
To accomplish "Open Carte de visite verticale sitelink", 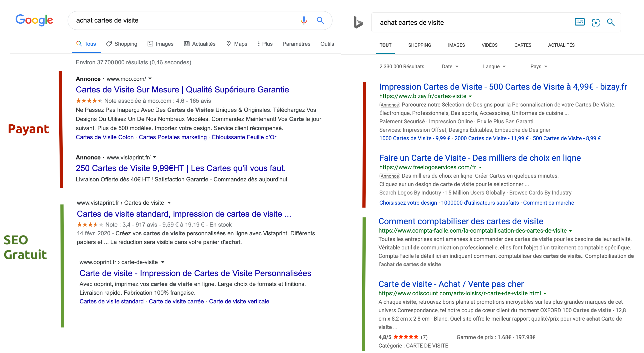I will [239, 301].
